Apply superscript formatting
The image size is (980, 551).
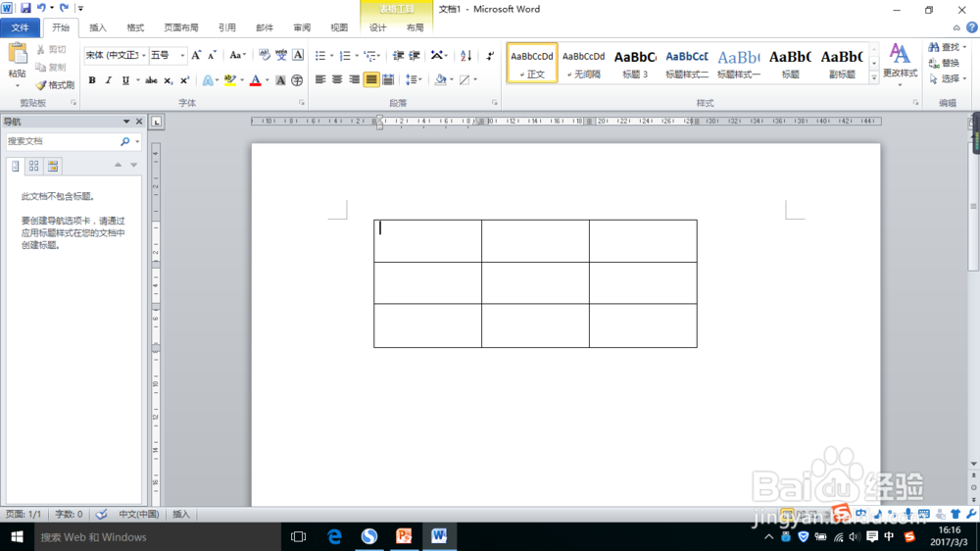coord(184,80)
